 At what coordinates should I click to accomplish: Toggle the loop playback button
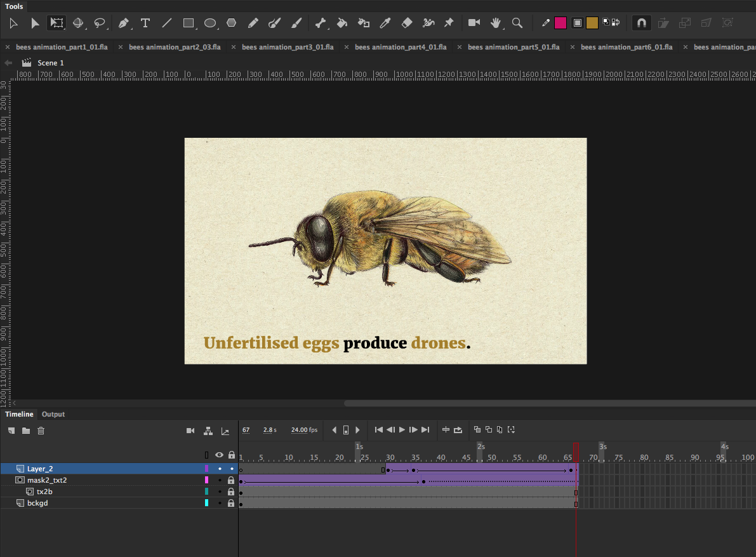click(458, 430)
